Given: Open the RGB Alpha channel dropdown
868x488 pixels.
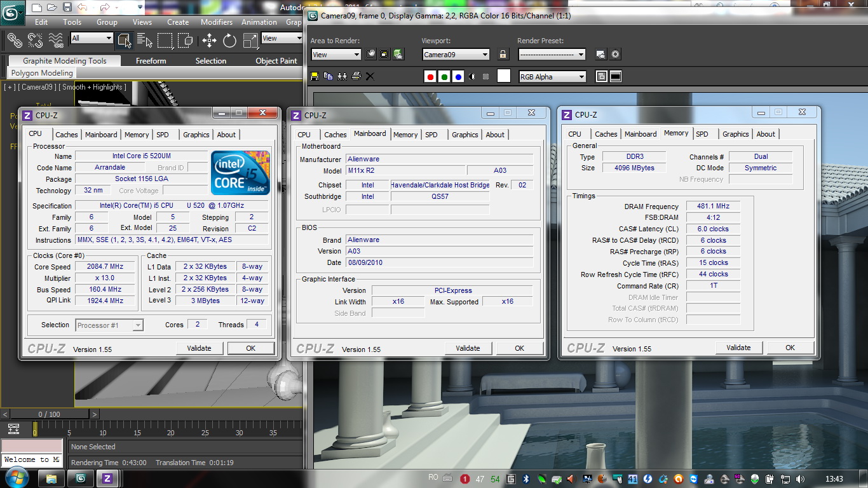Looking at the screenshot, I should [x=552, y=77].
